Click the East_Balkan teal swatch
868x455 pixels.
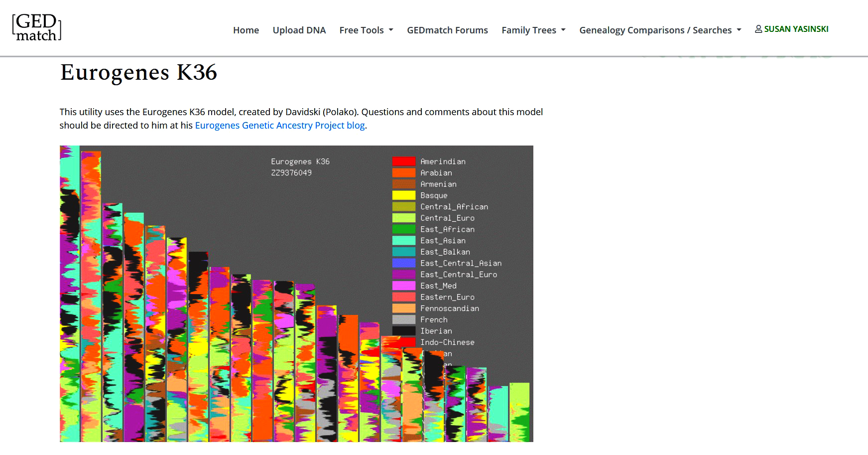click(404, 252)
